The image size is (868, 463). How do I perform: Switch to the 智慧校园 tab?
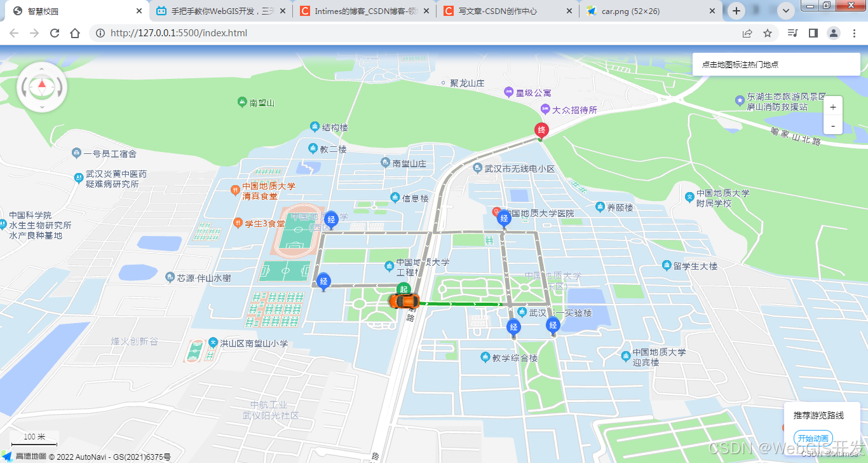[78, 11]
